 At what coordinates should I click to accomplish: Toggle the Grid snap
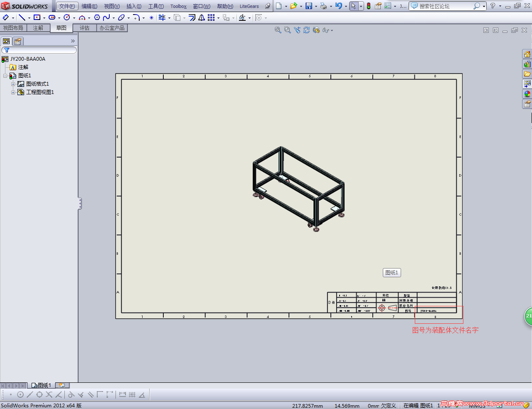pos(132,395)
